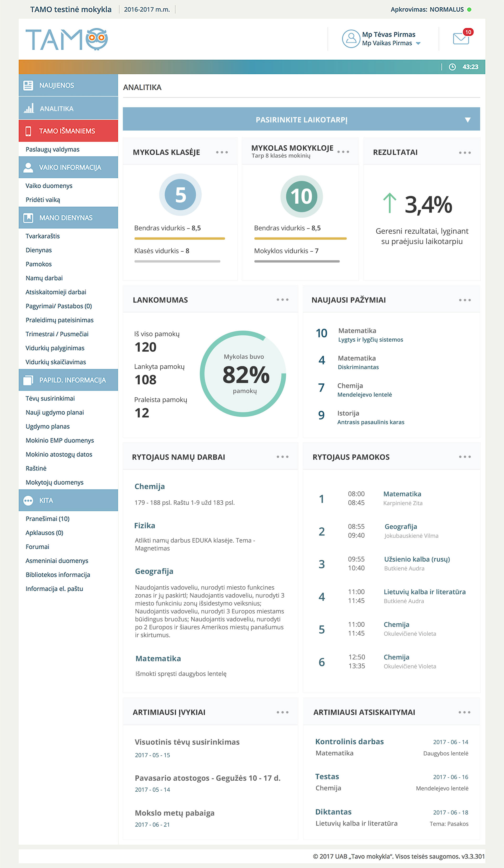Click the Mano Dienynas bookmark icon
The image size is (504, 868).
(28, 218)
